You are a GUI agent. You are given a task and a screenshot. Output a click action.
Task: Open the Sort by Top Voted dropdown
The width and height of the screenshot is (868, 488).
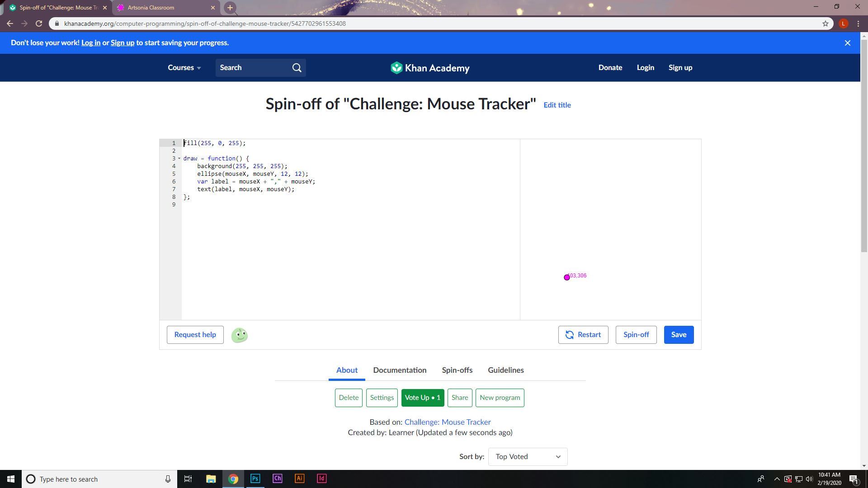(527, 457)
